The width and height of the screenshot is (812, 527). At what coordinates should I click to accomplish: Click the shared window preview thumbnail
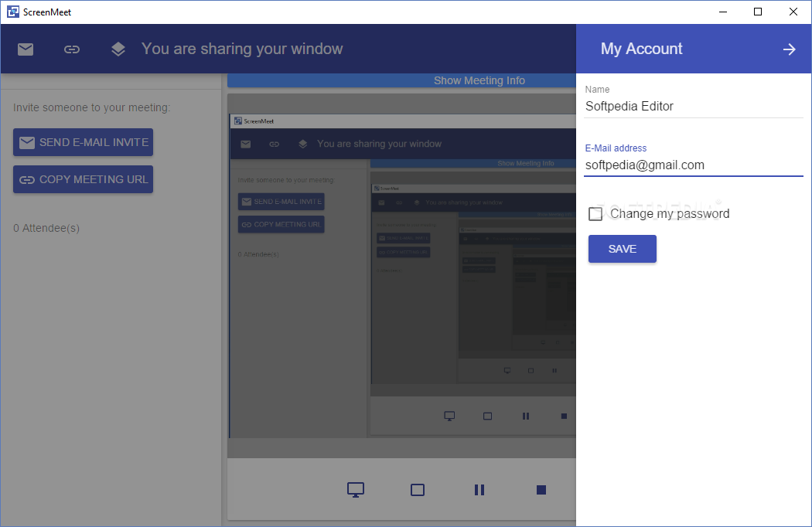(403, 276)
